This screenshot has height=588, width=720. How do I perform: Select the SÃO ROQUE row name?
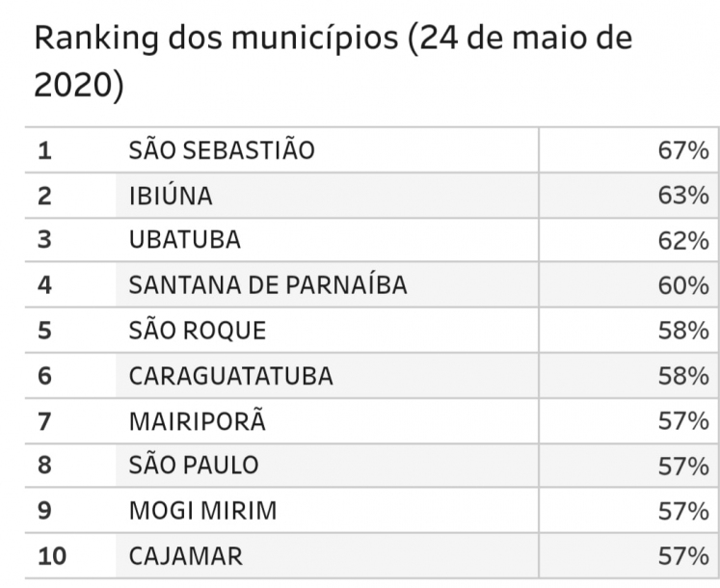click(197, 331)
